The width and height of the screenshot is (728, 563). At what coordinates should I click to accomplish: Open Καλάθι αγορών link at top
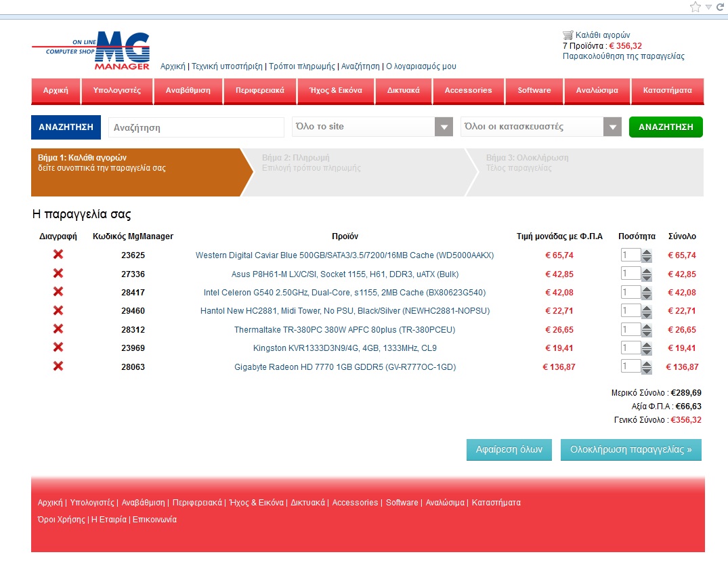click(x=603, y=35)
